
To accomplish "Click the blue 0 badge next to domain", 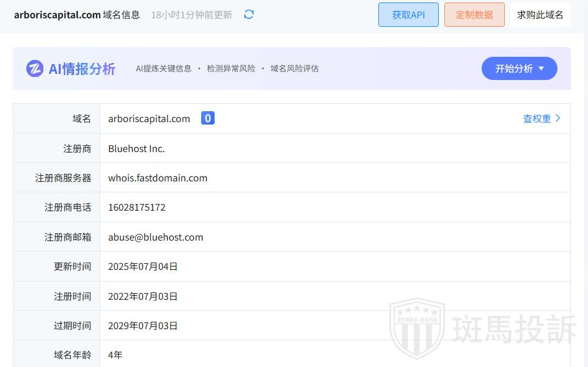I will [x=208, y=118].
